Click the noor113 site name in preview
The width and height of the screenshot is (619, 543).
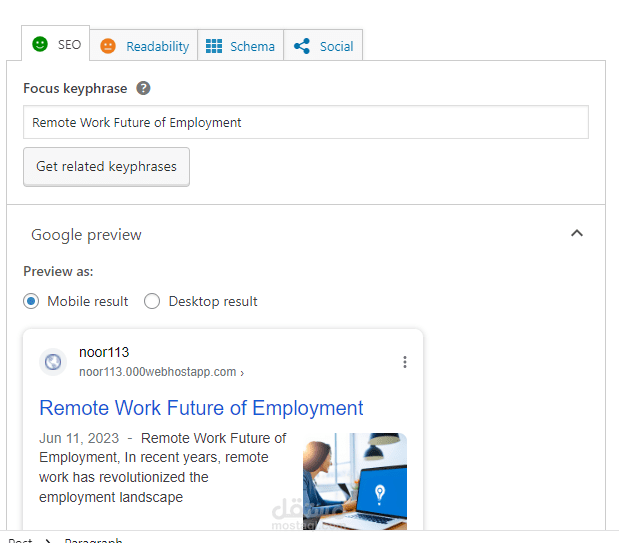(x=104, y=352)
